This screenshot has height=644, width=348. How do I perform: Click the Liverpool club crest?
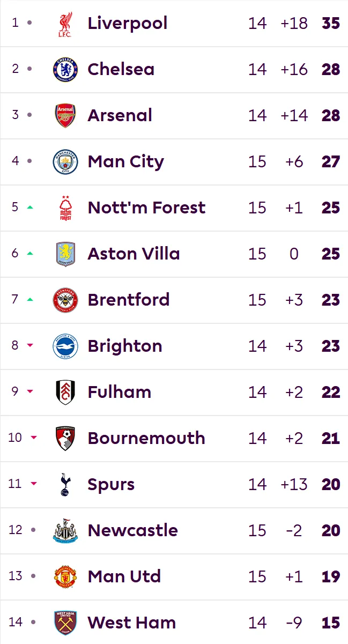65,24
